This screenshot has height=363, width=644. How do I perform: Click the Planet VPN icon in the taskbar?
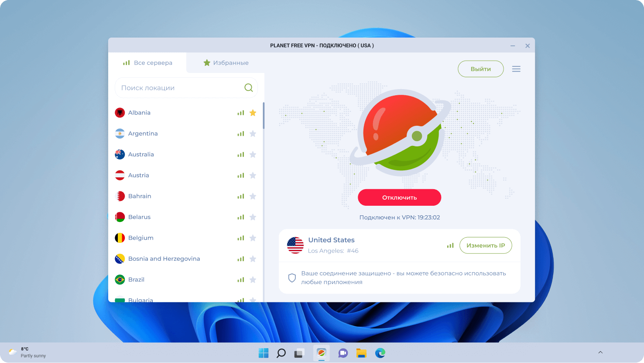point(322,353)
